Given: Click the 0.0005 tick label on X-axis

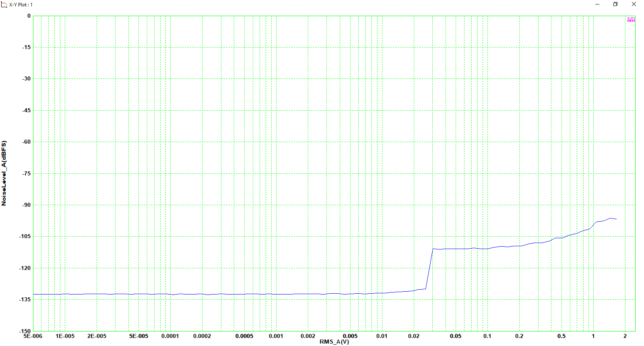Looking at the screenshot, I should (x=244, y=336).
